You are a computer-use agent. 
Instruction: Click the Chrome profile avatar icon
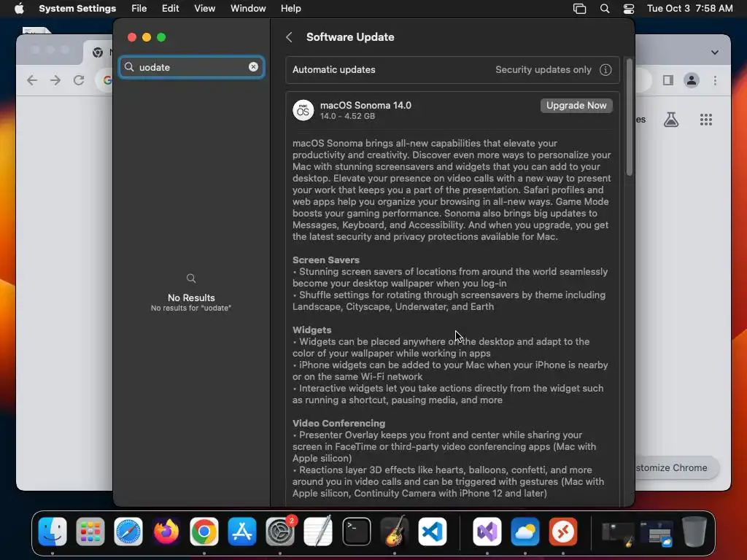coord(692,80)
